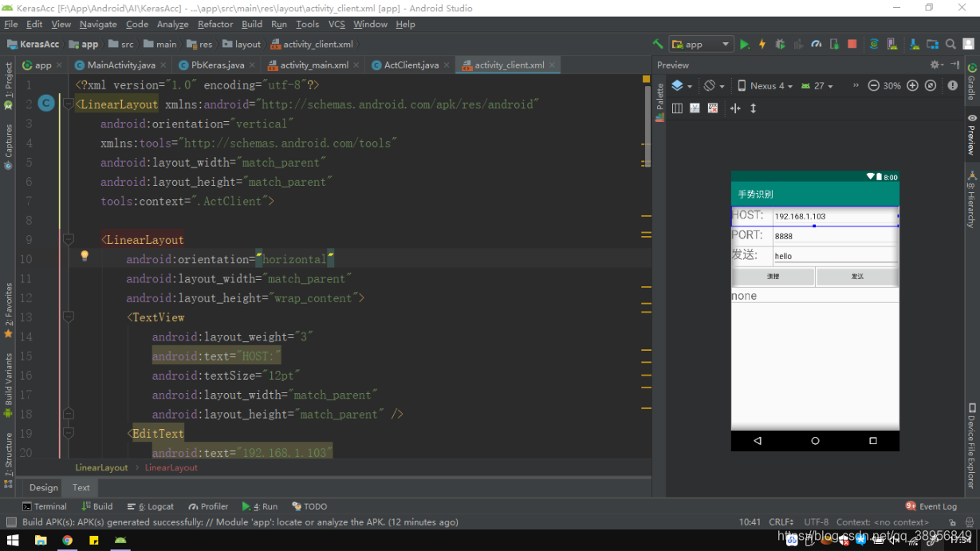
Task: Open the Refactor menu
Action: click(214, 24)
